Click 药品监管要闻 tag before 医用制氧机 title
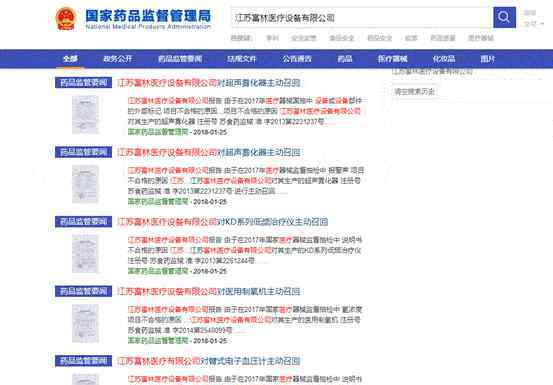This screenshot has width=553, height=385. click(84, 291)
